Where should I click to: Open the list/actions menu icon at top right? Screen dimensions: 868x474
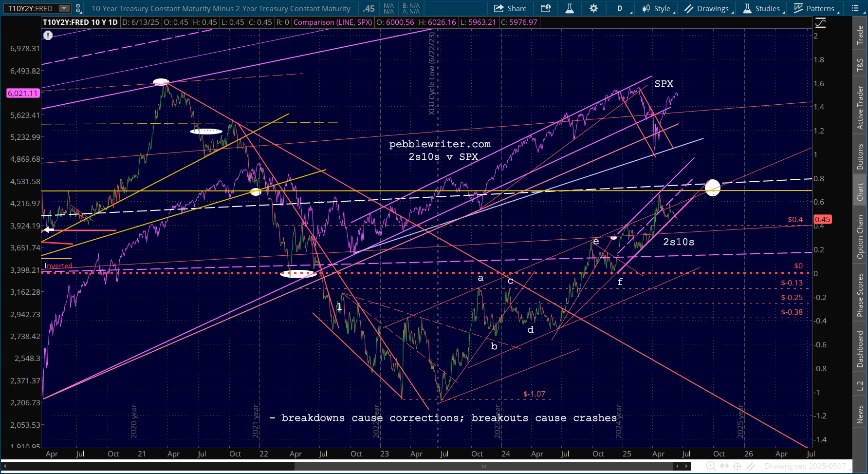coord(855,8)
